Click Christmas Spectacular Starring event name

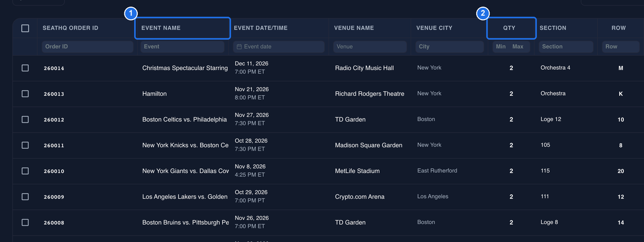[x=185, y=68]
